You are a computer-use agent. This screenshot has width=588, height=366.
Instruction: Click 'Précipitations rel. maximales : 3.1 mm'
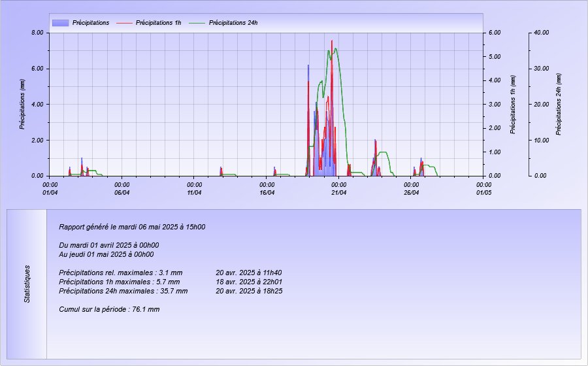coord(121,273)
